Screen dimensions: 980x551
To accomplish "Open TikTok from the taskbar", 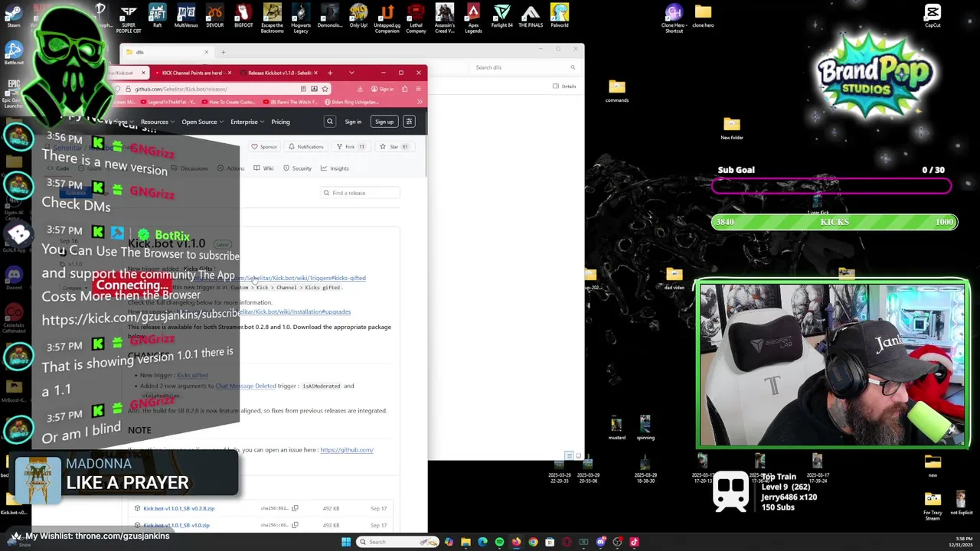I will tap(634, 542).
